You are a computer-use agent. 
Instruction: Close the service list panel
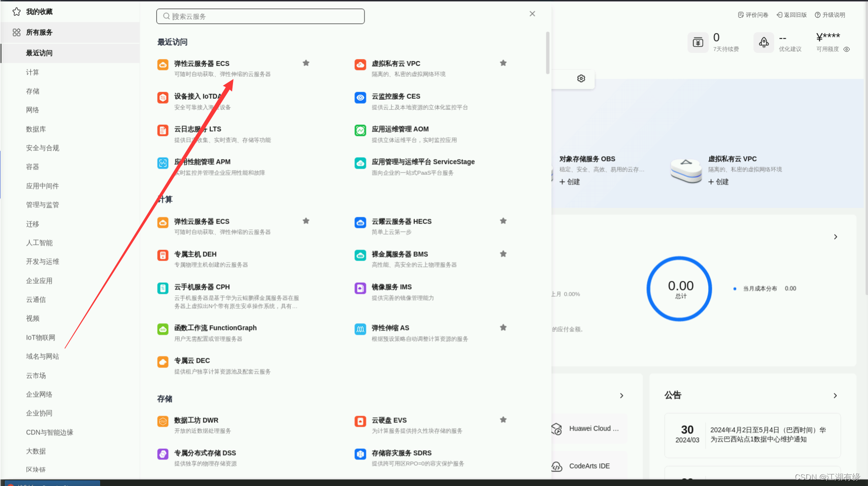(532, 14)
